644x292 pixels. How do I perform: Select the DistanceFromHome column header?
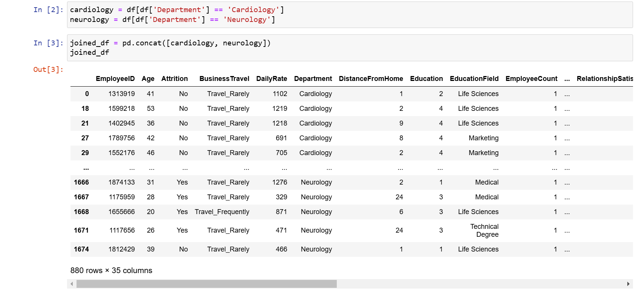(371, 79)
